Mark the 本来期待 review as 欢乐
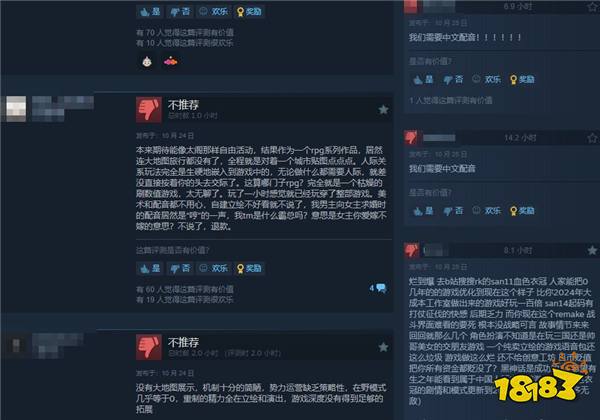Viewport: 600px width, 420px height. 214,268
